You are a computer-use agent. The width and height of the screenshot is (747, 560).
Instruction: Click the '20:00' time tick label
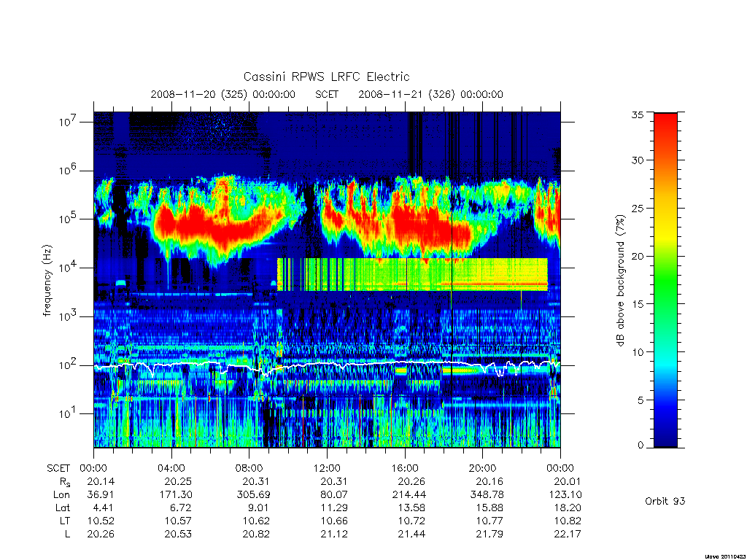pyautogui.click(x=483, y=468)
